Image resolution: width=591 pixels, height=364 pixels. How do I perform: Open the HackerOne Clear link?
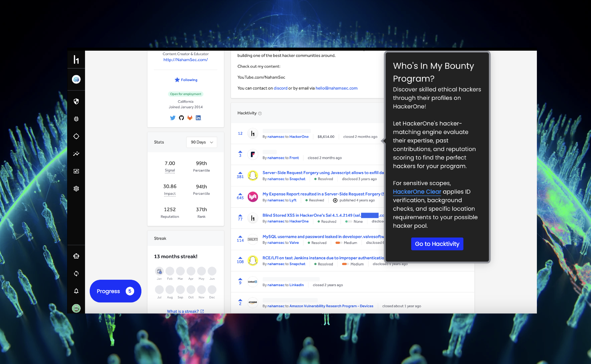click(x=417, y=192)
